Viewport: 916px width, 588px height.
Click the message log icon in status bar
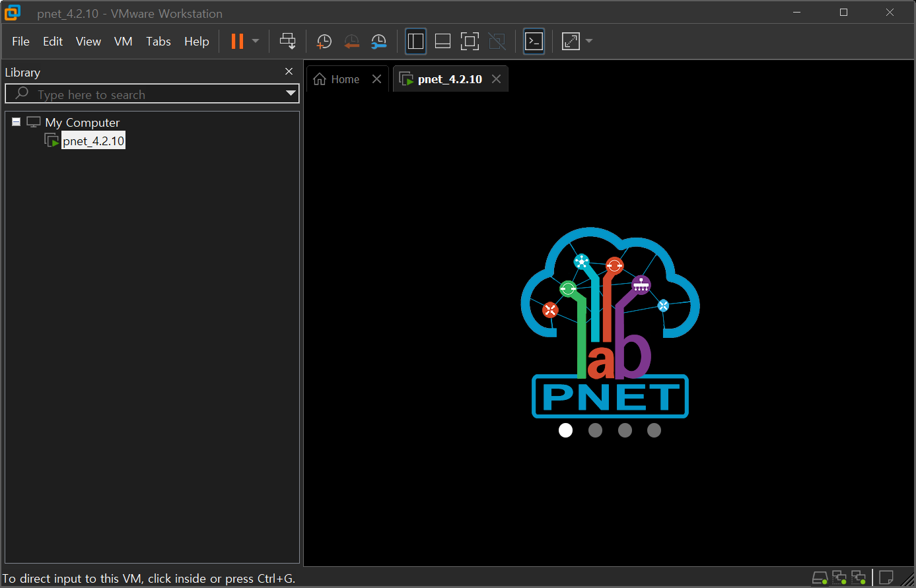(887, 578)
